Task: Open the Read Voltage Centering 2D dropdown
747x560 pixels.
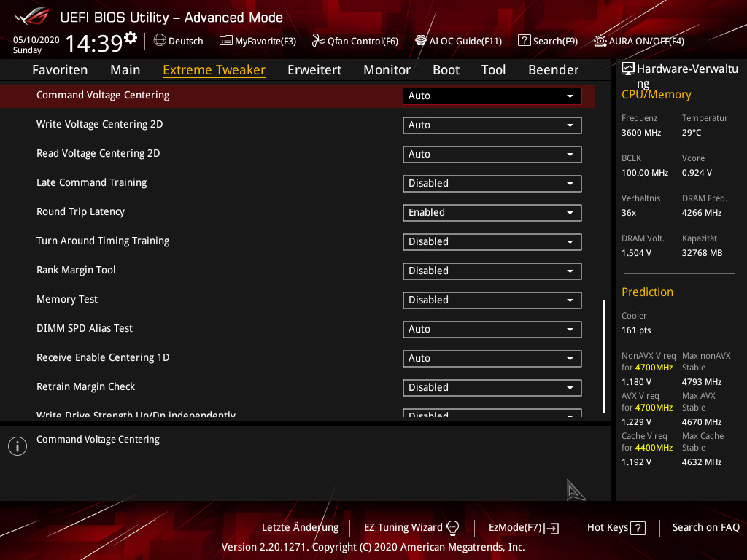Action: [x=492, y=155]
